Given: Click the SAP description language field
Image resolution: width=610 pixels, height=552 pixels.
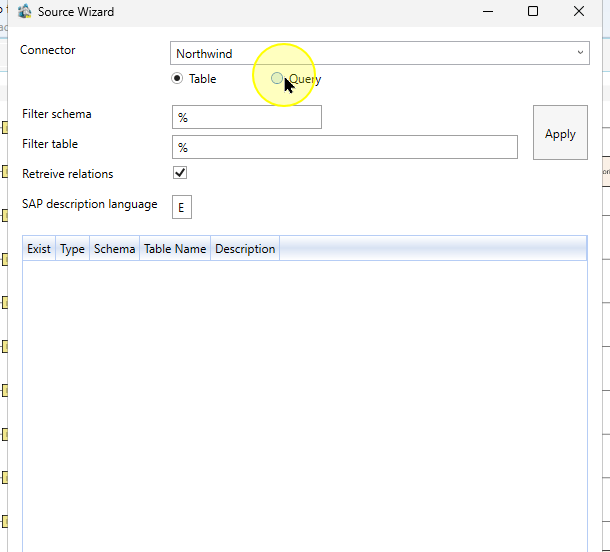Looking at the screenshot, I should (x=182, y=207).
